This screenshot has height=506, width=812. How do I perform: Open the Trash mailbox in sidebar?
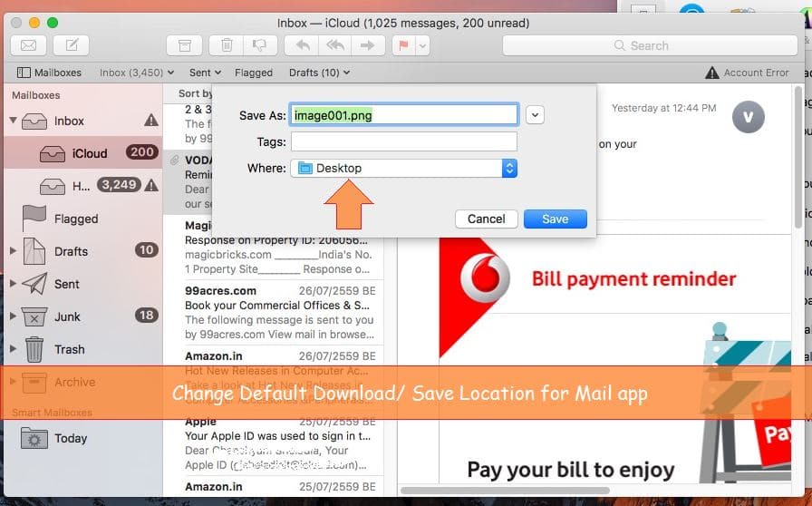point(70,349)
